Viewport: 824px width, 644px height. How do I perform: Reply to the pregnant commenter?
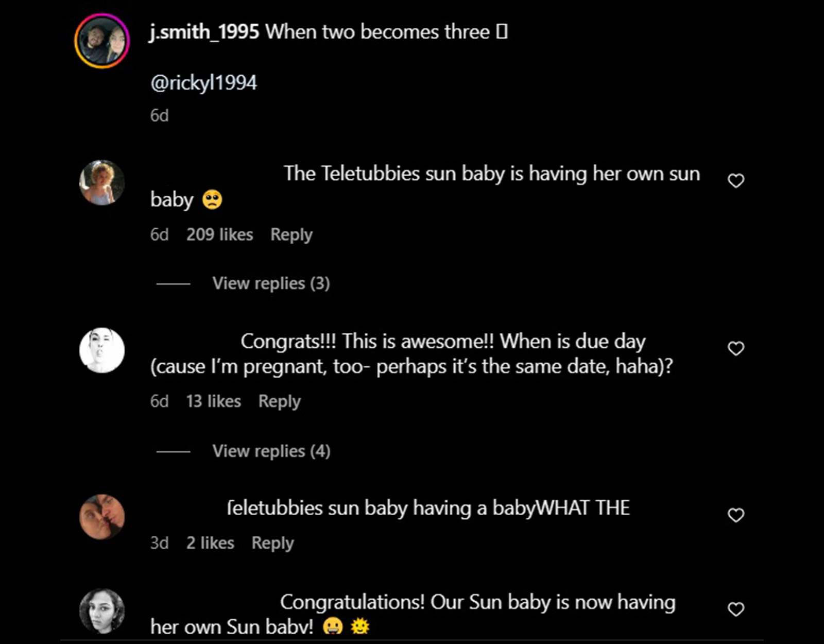point(280,401)
